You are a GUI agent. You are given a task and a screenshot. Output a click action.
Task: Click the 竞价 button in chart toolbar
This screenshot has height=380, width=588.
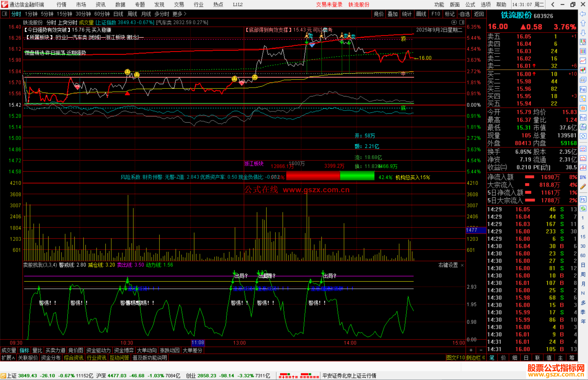point(379,14)
